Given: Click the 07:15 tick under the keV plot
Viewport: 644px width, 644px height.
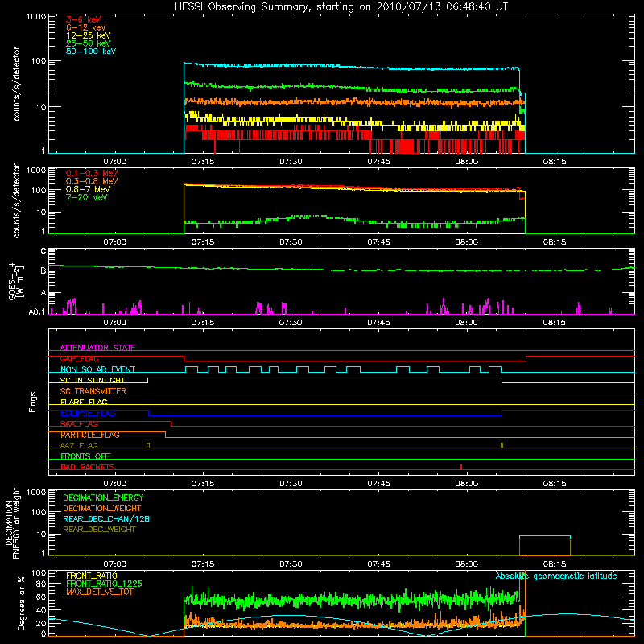Looking at the screenshot, I should tap(203, 162).
